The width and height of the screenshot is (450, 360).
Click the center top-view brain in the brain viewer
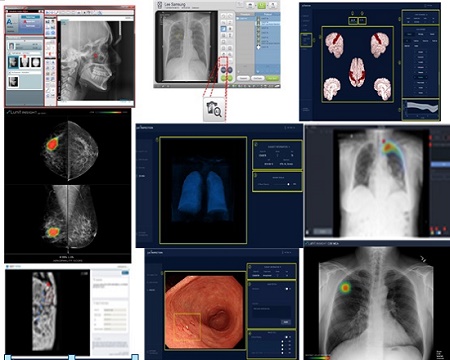(357, 72)
